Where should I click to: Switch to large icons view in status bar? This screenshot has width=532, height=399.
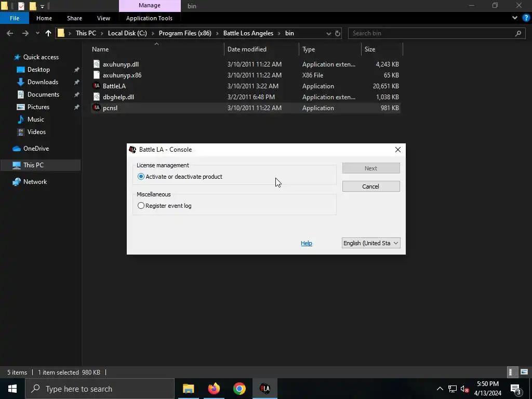524,372
